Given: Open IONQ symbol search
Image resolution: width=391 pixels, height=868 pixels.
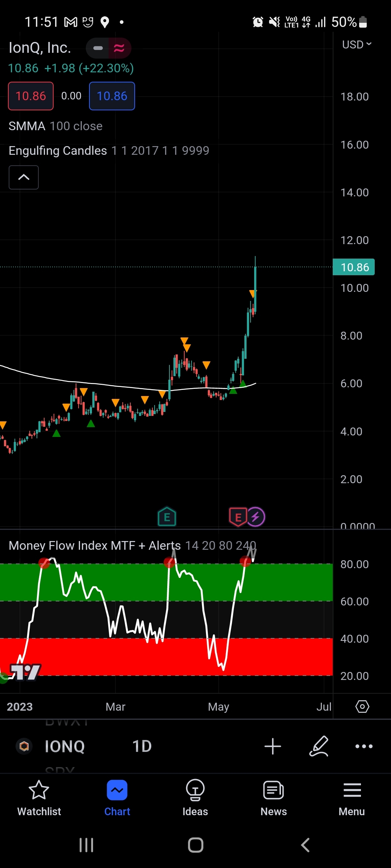Looking at the screenshot, I should [x=65, y=746].
